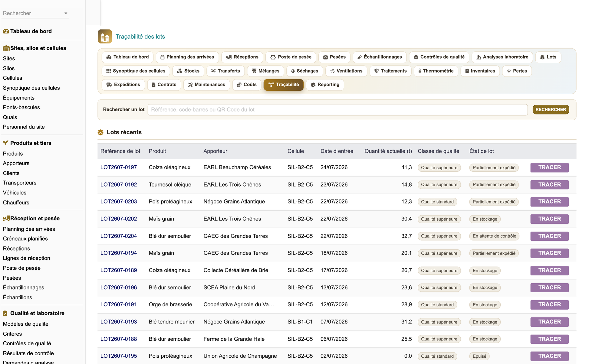Open the Analyses laboratoire tab
589x364 pixels.
[x=502, y=57]
